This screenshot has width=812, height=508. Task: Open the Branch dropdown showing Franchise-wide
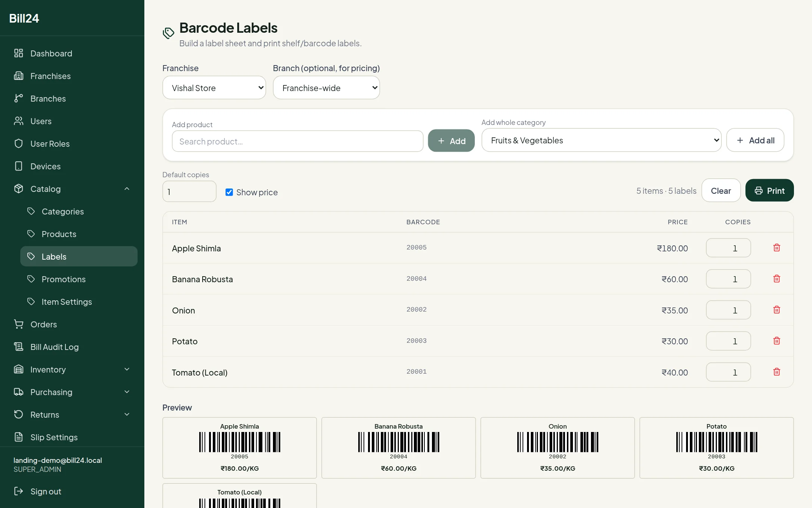(326, 88)
